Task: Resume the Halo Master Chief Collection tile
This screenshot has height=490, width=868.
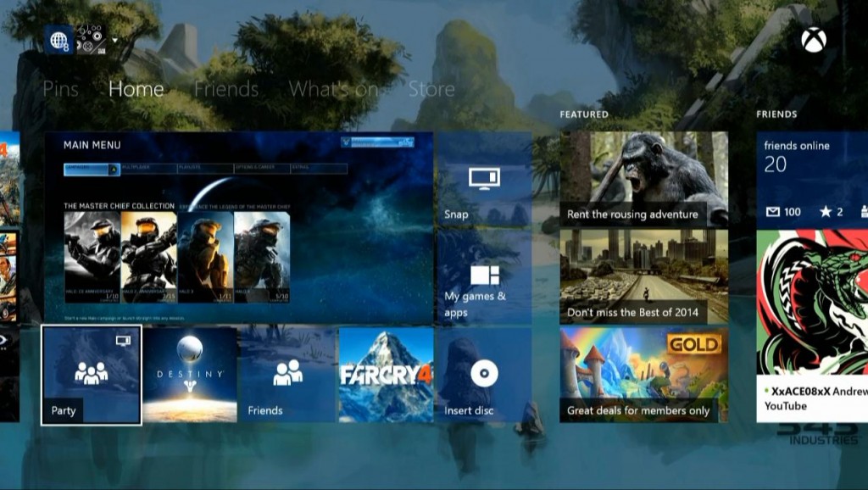Action: tap(238, 227)
